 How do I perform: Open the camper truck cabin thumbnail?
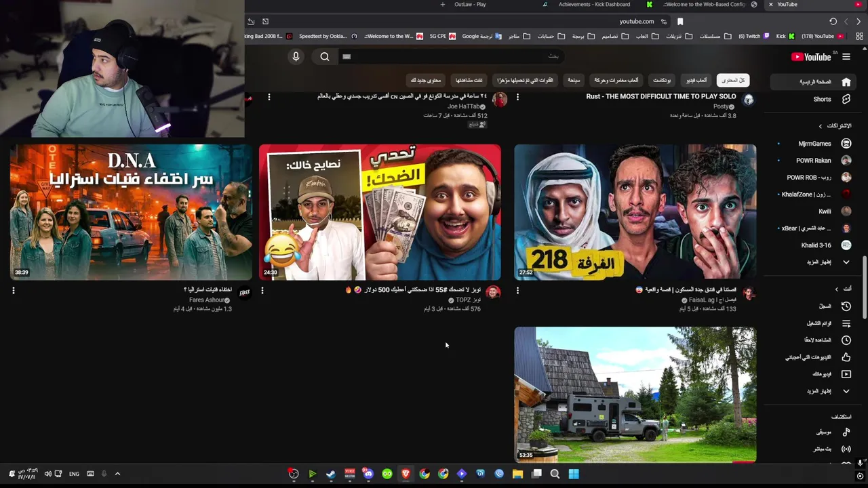(635, 394)
